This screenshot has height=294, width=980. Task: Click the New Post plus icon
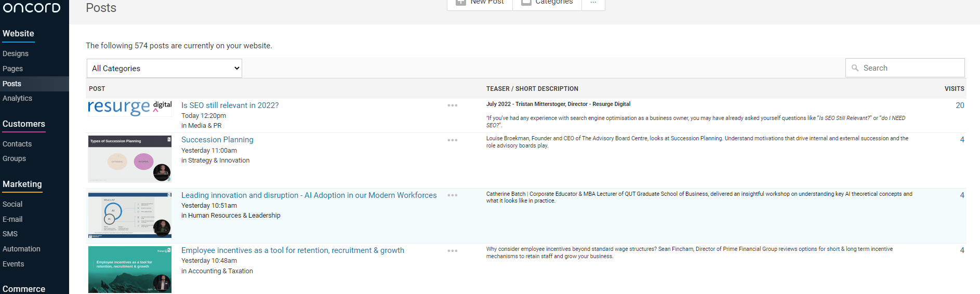(460, 3)
